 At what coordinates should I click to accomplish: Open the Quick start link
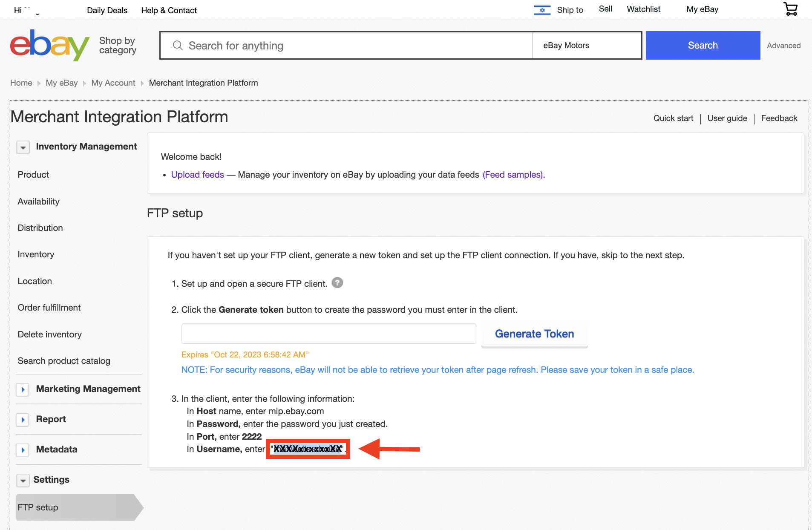673,118
